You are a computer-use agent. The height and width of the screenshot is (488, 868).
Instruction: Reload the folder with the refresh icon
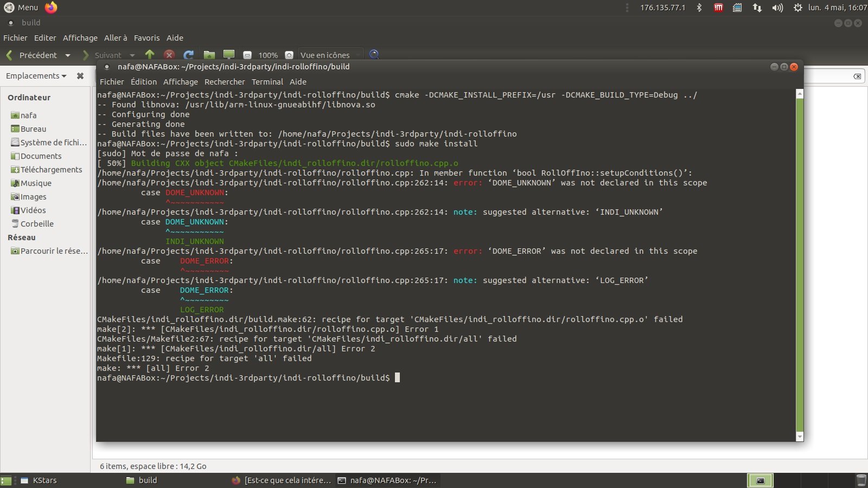tap(189, 54)
